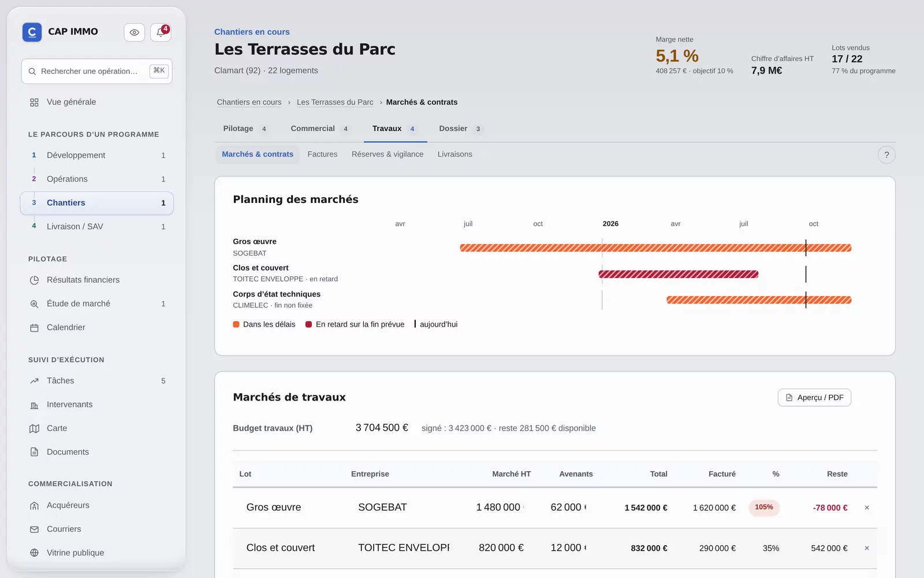The image size is (924, 578).
Task: Remove the Clos et couvert row with ×
Action: tap(867, 548)
